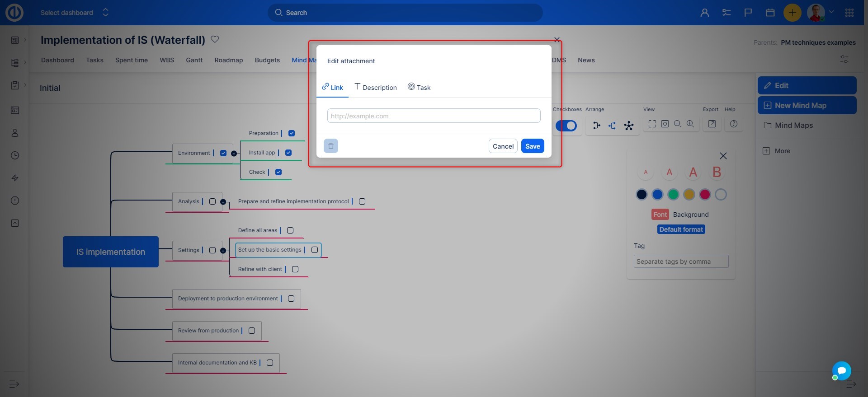
Task: Toggle the Checkboxes switch off
Action: 566,126
